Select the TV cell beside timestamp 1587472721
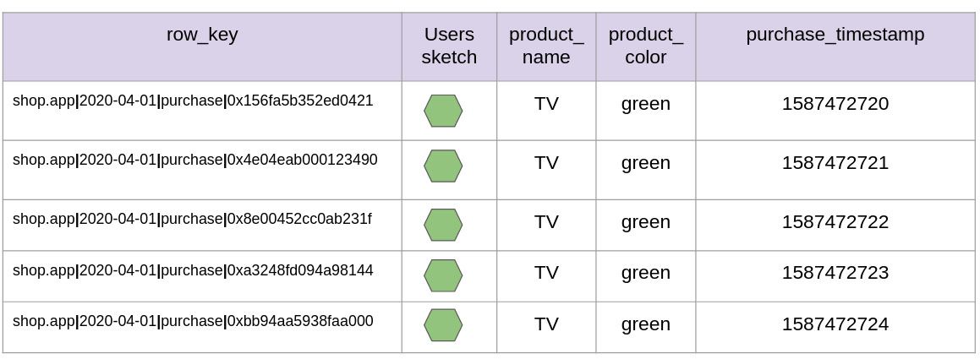This screenshot has width=980, height=359. coord(546,163)
